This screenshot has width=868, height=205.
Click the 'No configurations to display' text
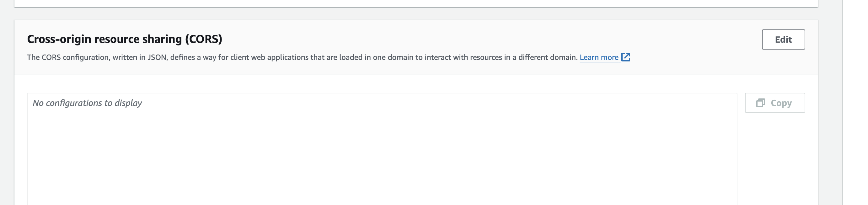point(87,103)
